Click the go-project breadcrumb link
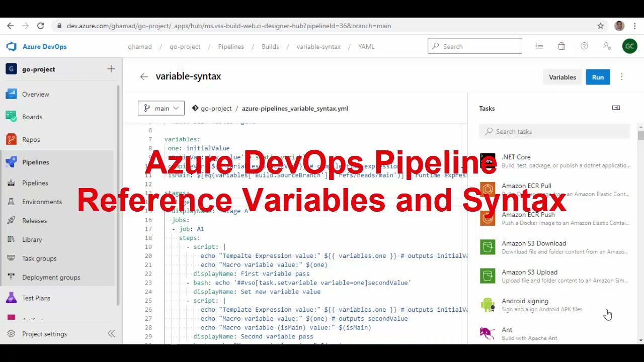Image resolution: width=644 pixels, height=362 pixels. (185, 46)
